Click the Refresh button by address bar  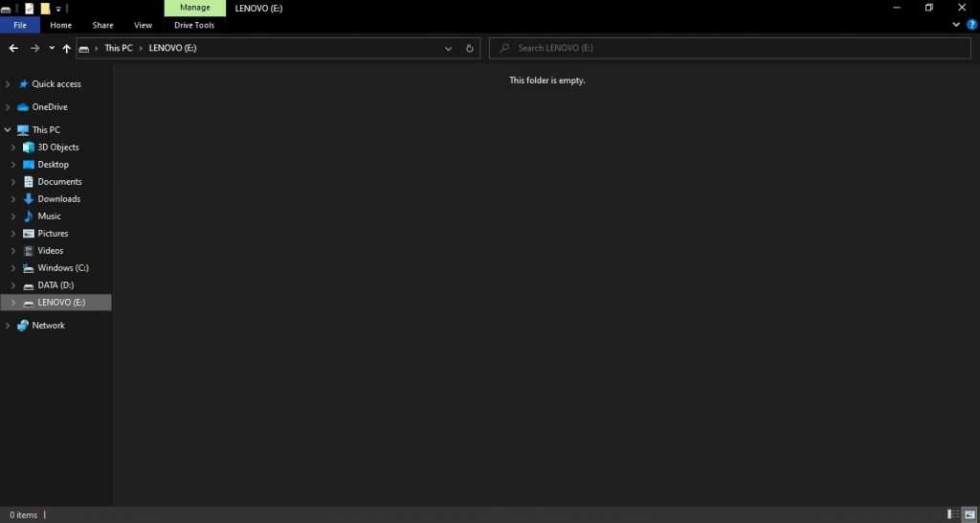(x=470, y=48)
